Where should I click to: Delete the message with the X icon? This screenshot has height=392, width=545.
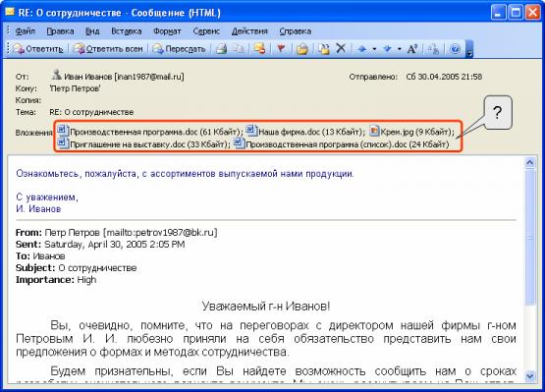341,49
